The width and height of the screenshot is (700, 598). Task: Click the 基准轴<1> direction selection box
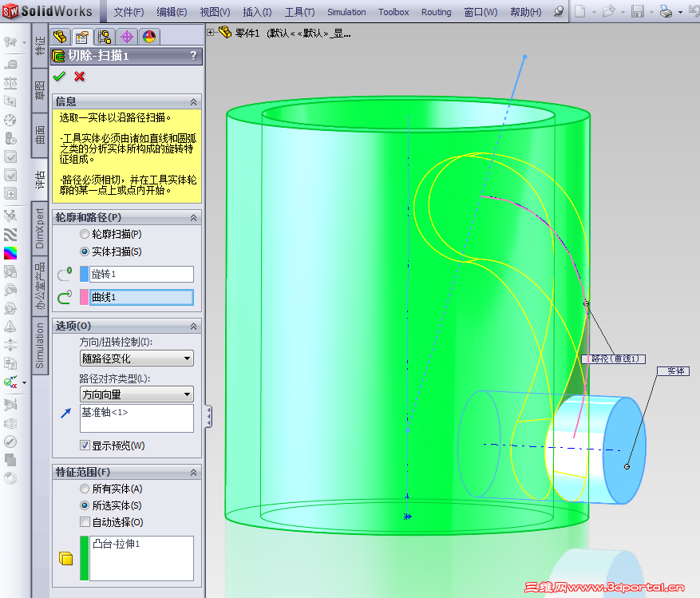(136, 418)
